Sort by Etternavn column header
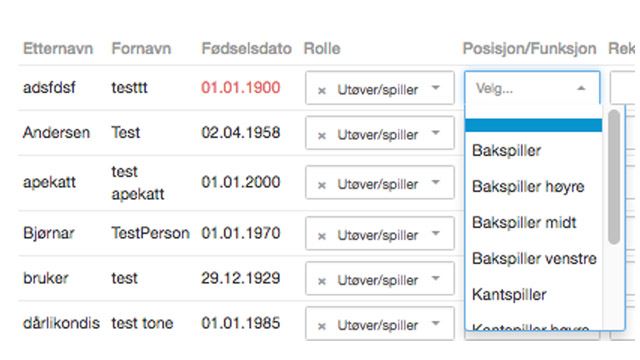The image size is (640, 360). tap(58, 49)
